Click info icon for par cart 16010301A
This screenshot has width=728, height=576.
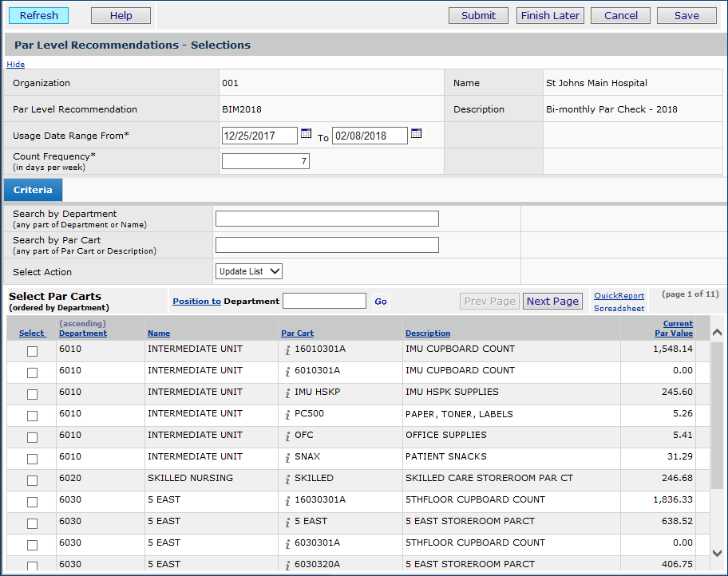pyautogui.click(x=287, y=349)
